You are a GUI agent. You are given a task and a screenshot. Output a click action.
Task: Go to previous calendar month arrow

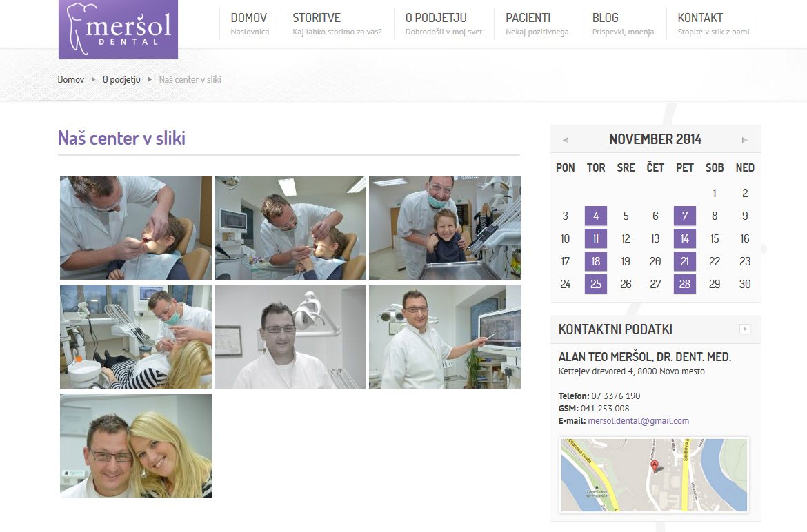566,140
